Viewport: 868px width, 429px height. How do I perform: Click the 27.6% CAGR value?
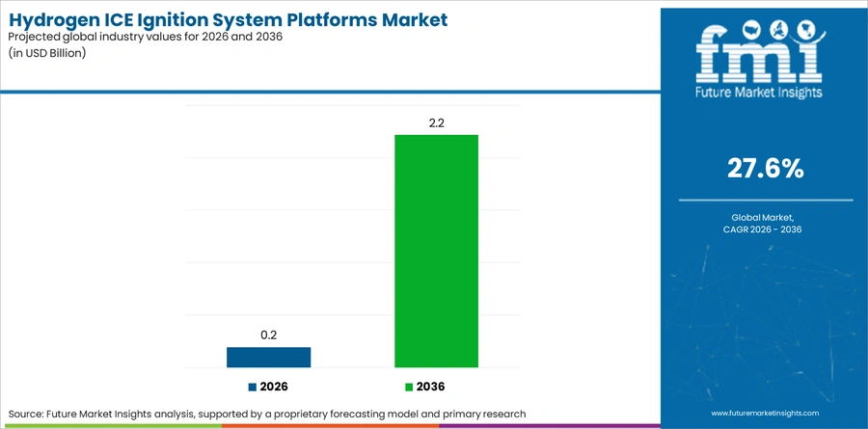point(765,169)
